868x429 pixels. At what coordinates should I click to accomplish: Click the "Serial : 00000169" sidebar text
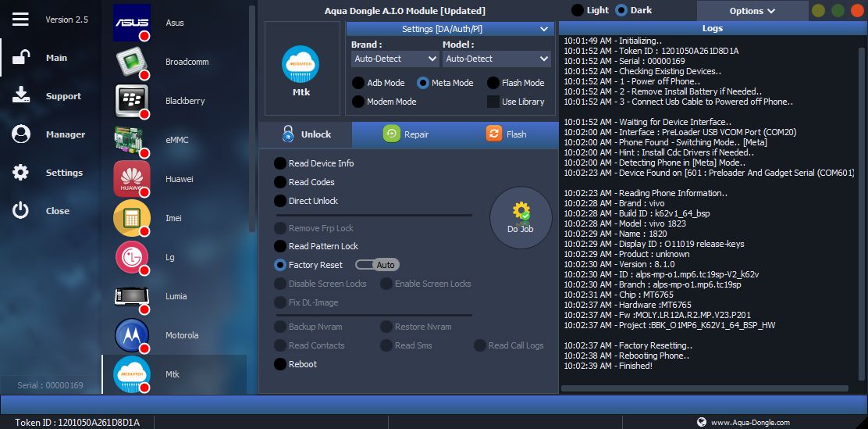coord(51,385)
